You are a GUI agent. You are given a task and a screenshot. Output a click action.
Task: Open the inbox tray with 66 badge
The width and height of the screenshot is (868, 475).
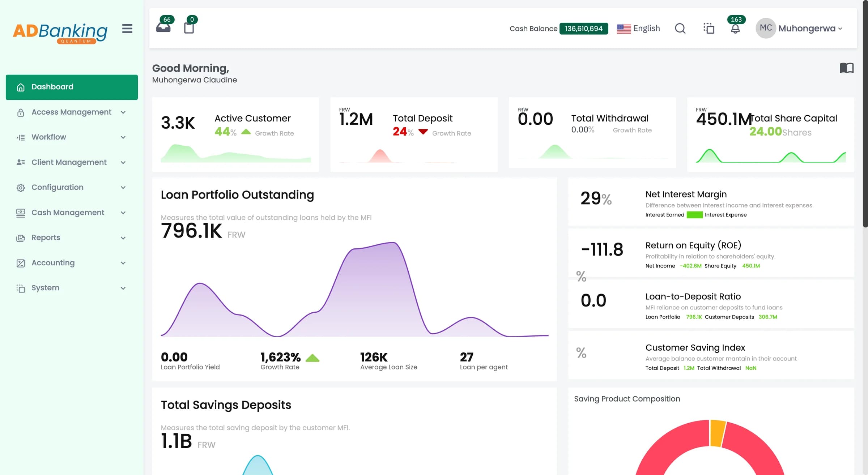click(x=163, y=27)
